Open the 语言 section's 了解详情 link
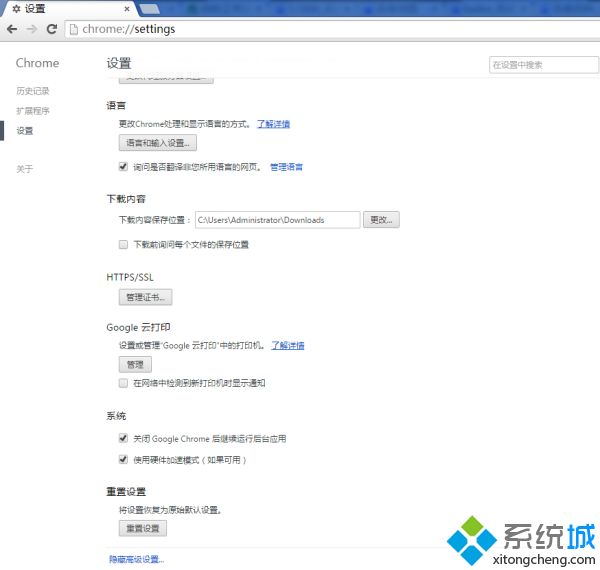The width and height of the screenshot is (600, 570). tap(273, 124)
